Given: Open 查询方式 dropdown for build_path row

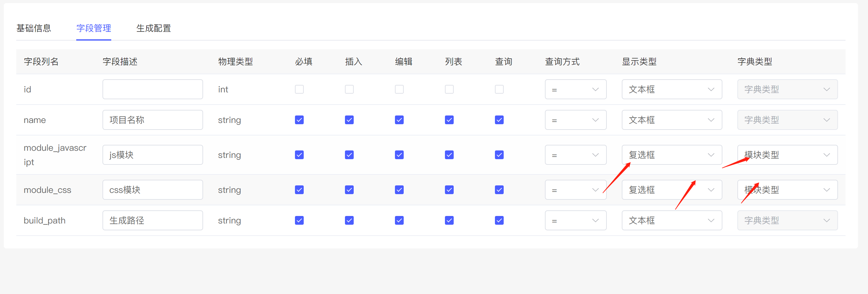Looking at the screenshot, I should point(576,220).
